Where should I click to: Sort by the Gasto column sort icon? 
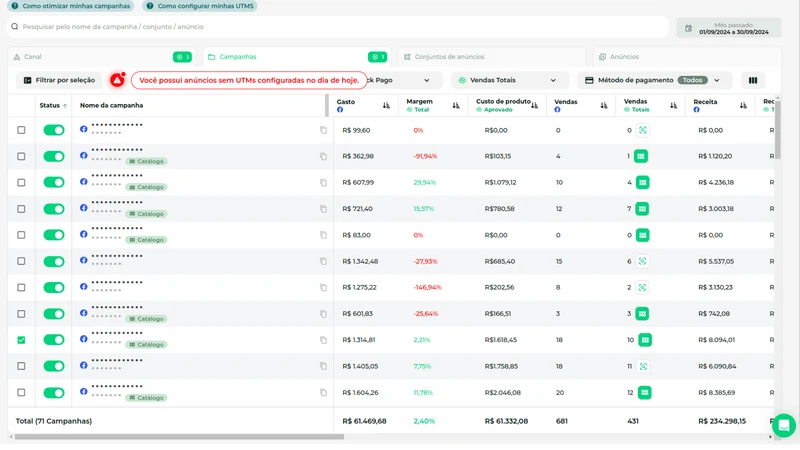[x=386, y=106]
